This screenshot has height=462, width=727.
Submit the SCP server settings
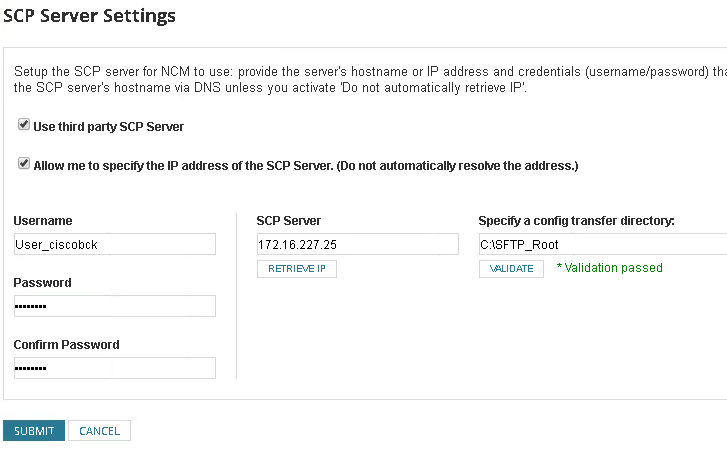pos(34,431)
